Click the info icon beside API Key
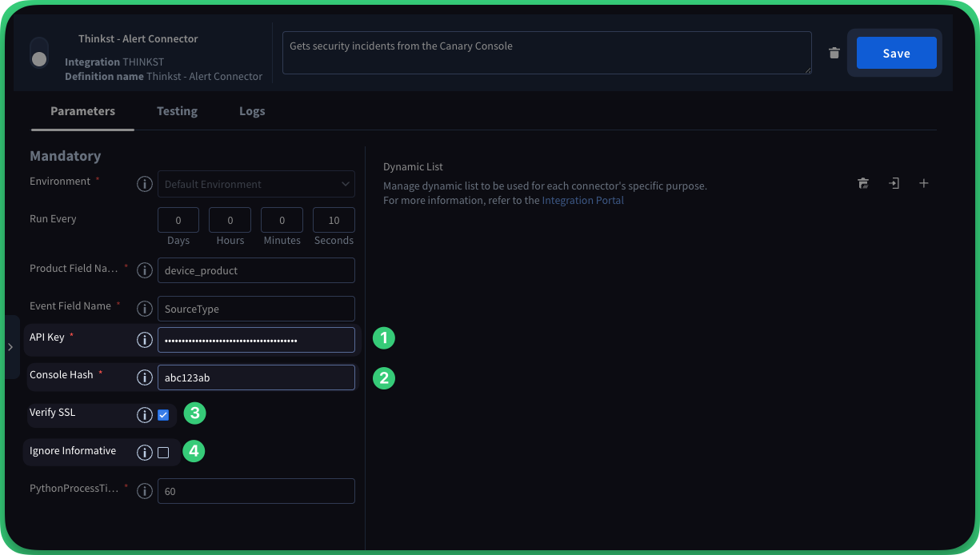 pyautogui.click(x=145, y=340)
